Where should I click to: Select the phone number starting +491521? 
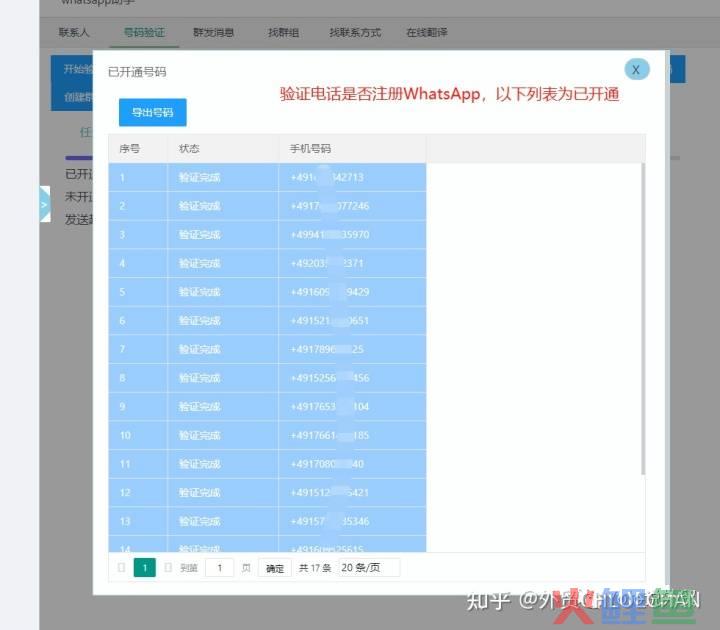330,321
